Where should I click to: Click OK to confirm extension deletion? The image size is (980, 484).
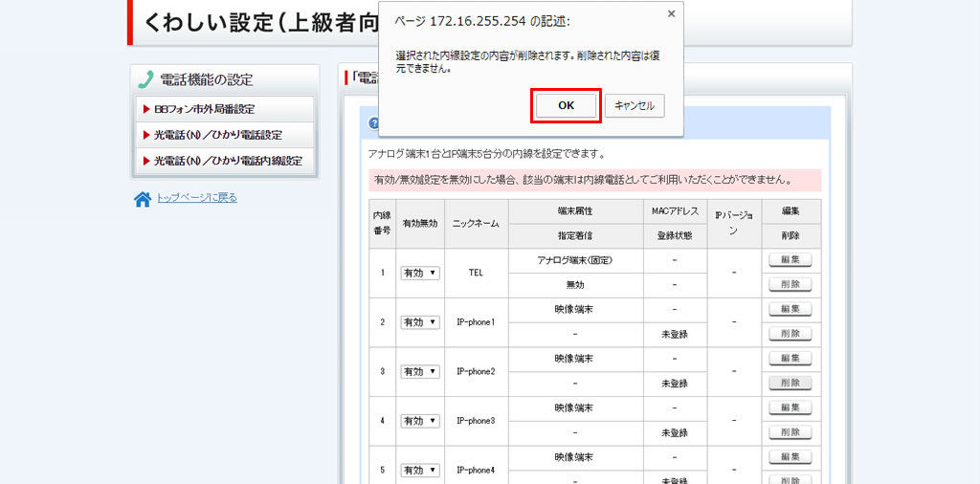(x=566, y=106)
